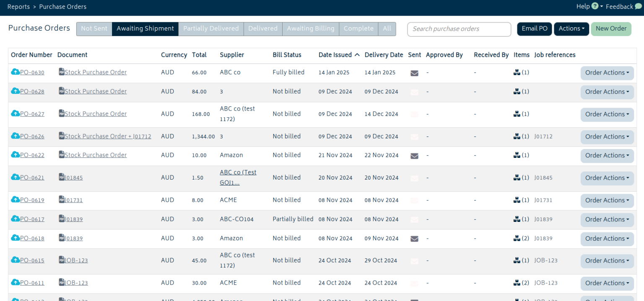Click the items icon for PO-0611
Screen dimensions: 644x301
pos(517,283)
